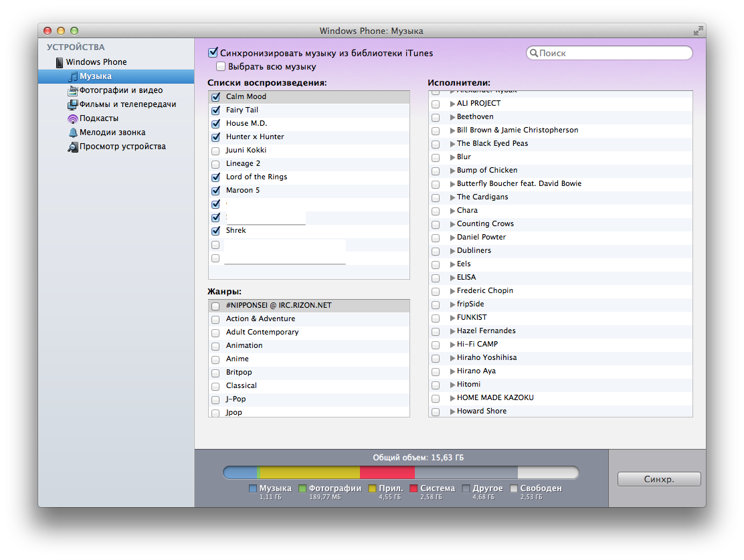Check the Beethoven artist checkbox
This screenshot has height=560, width=744.
click(x=436, y=117)
